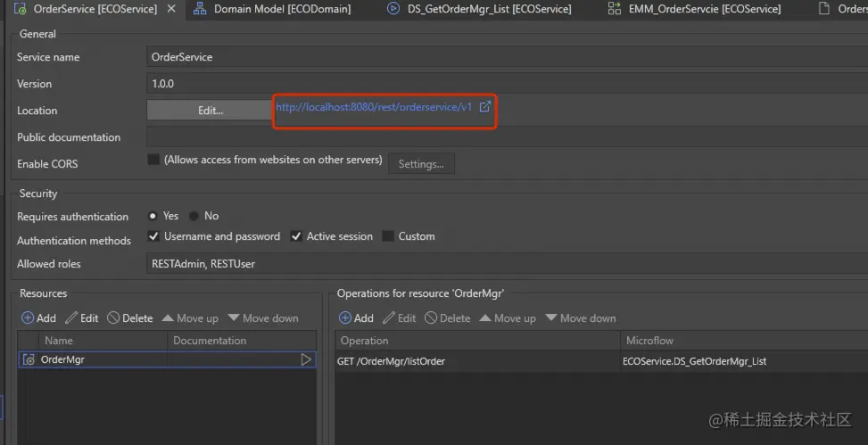Click Documentation column header in Resources
This screenshot has height=445, width=868.
click(x=242, y=341)
